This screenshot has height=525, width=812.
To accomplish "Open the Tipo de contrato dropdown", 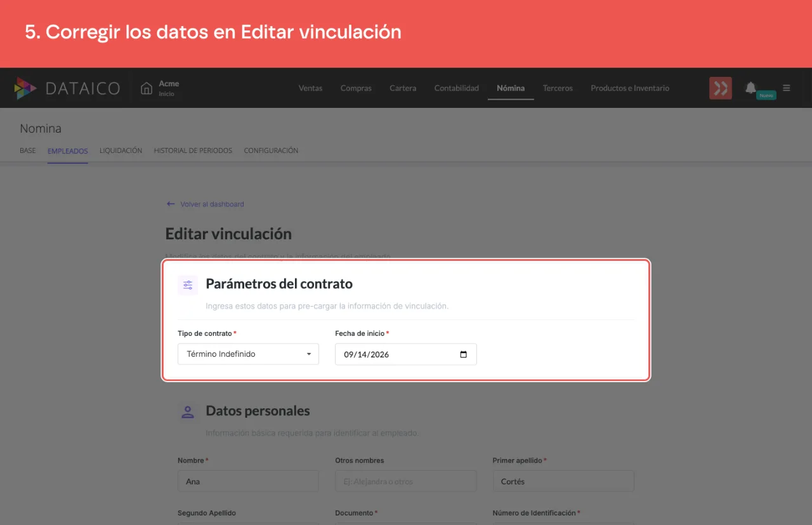I will (x=248, y=354).
